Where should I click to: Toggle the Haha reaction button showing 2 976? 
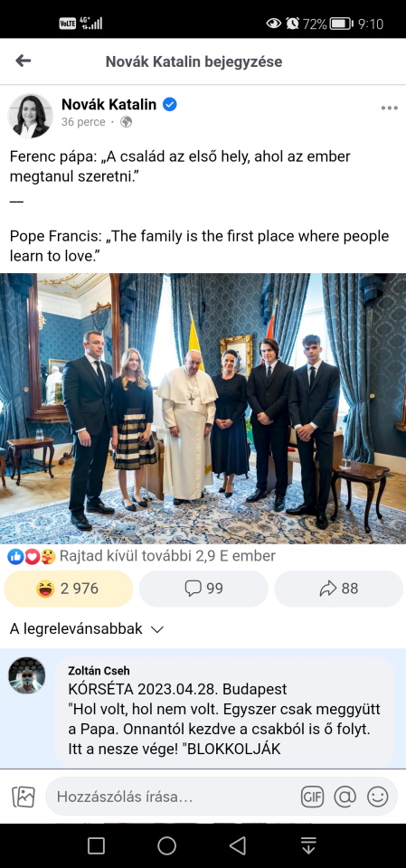click(x=69, y=589)
